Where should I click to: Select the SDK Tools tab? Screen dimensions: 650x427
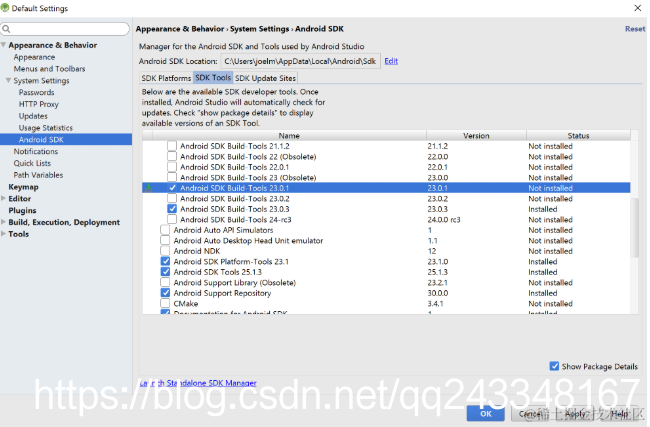213,78
